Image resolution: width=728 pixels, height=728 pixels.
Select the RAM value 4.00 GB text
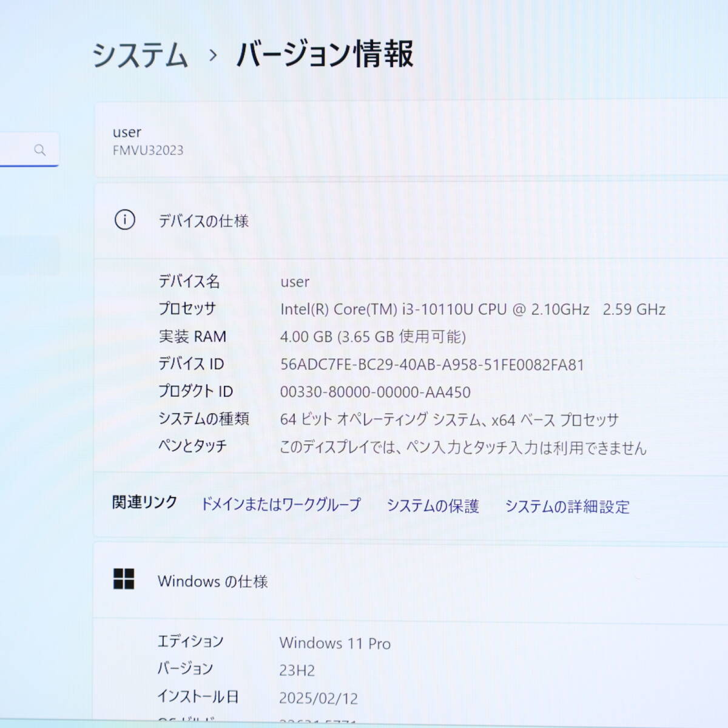(x=372, y=337)
